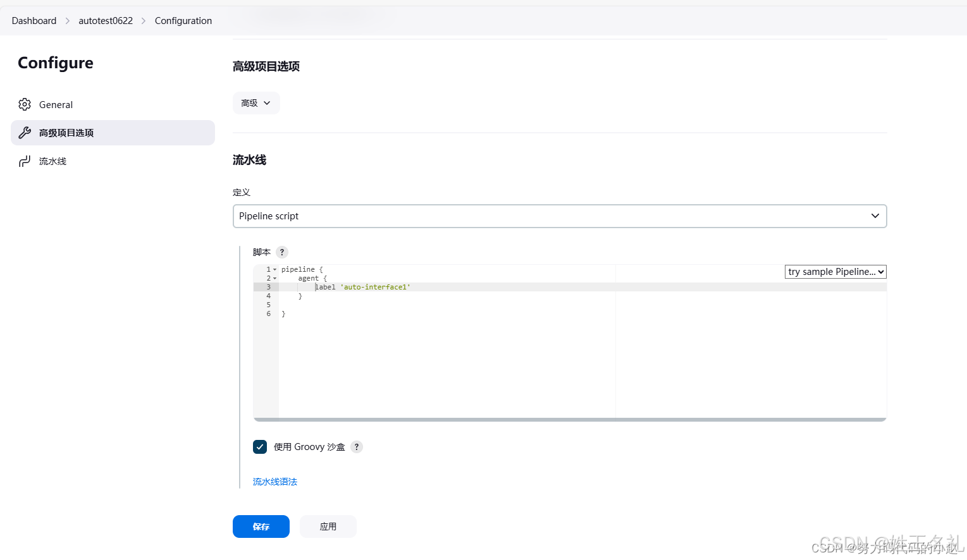Click line number 6 in editor gutter

click(x=268, y=313)
